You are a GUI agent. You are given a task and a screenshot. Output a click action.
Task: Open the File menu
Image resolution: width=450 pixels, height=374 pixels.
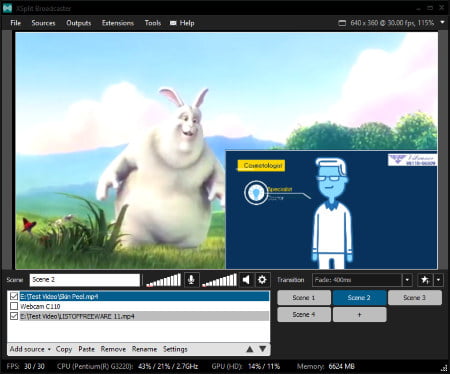tap(16, 23)
